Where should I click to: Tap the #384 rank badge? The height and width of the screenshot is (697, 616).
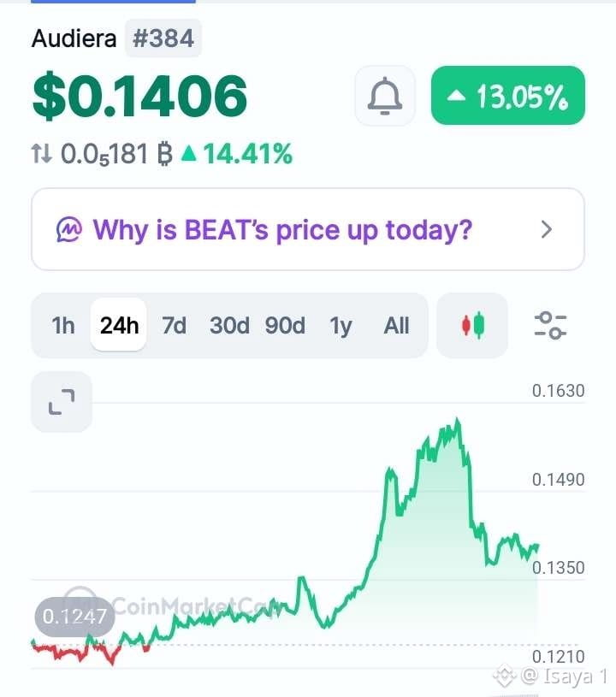[163, 38]
